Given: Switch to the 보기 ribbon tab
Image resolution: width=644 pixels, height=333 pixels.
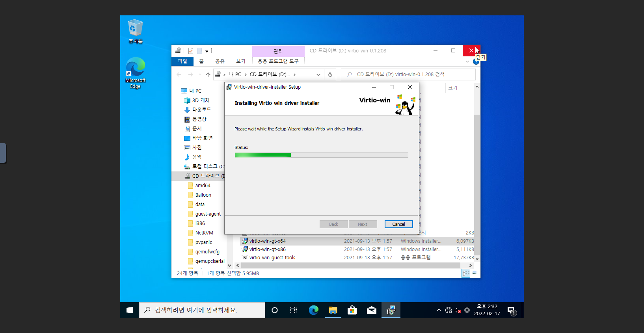Looking at the screenshot, I should coord(241,61).
